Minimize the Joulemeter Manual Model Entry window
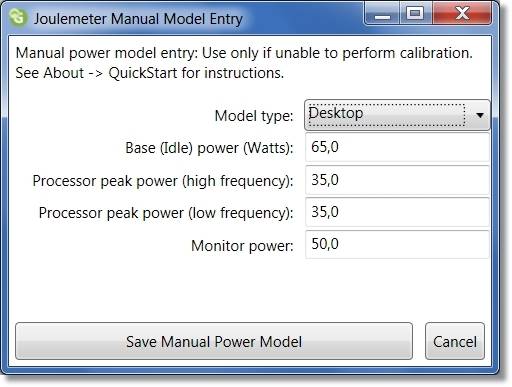The height and width of the screenshot is (387, 512). click(382, 14)
